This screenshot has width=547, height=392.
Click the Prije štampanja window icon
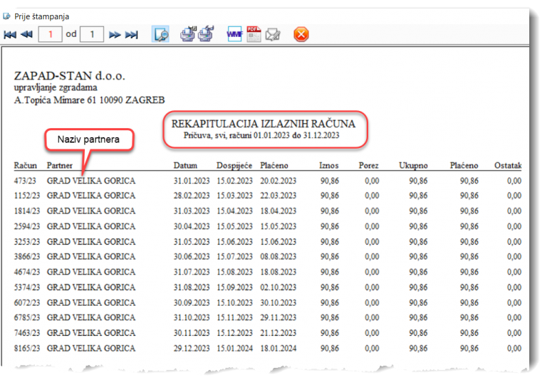6,16
